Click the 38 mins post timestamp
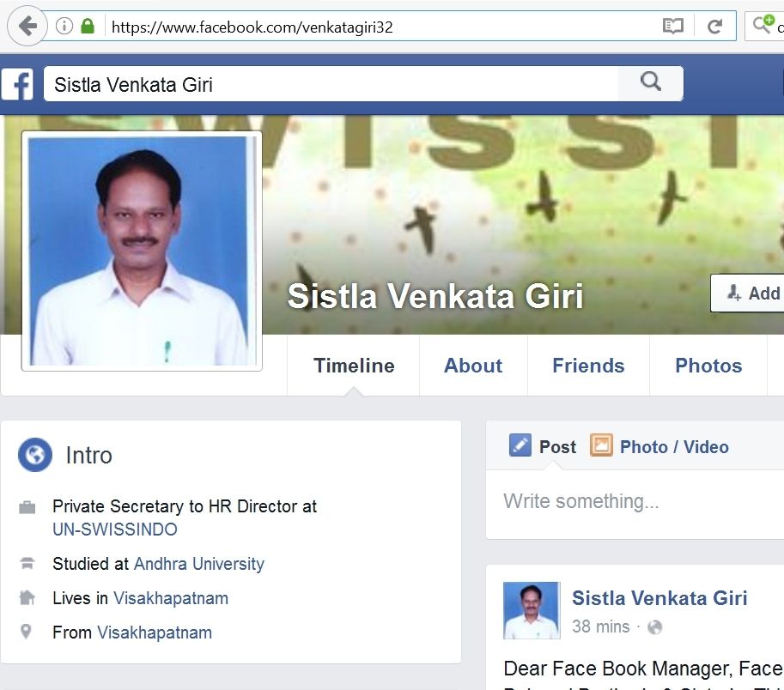This screenshot has width=784, height=690. pyautogui.click(x=600, y=626)
